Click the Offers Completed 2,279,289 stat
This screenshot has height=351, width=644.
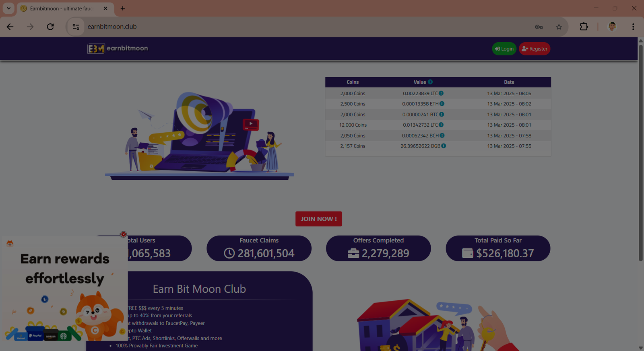(x=378, y=248)
